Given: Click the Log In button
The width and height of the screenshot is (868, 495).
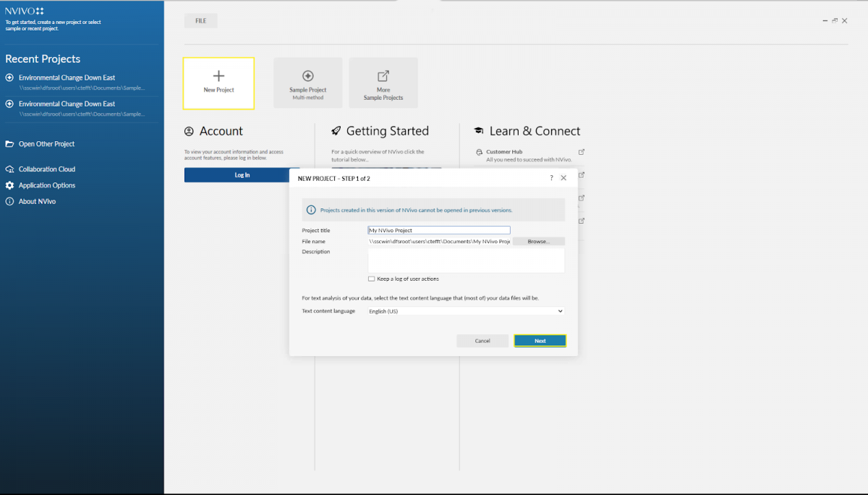Looking at the screenshot, I should tap(242, 174).
